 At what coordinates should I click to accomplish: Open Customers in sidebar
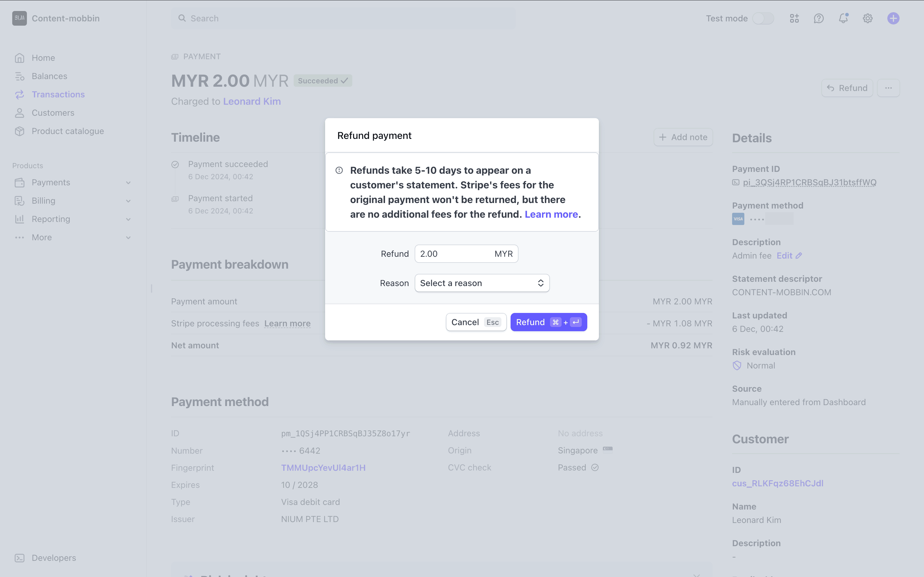click(x=53, y=113)
